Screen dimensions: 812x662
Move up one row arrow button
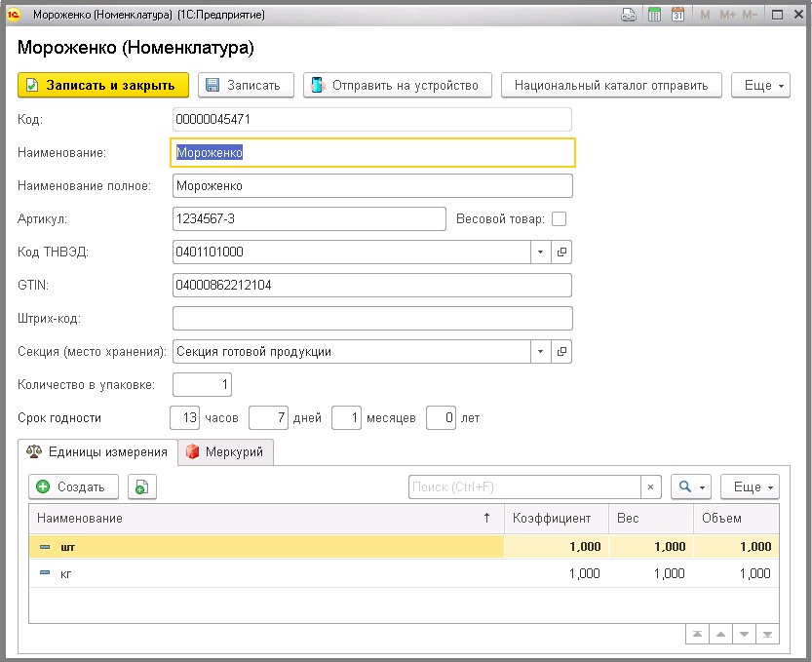[x=720, y=634]
